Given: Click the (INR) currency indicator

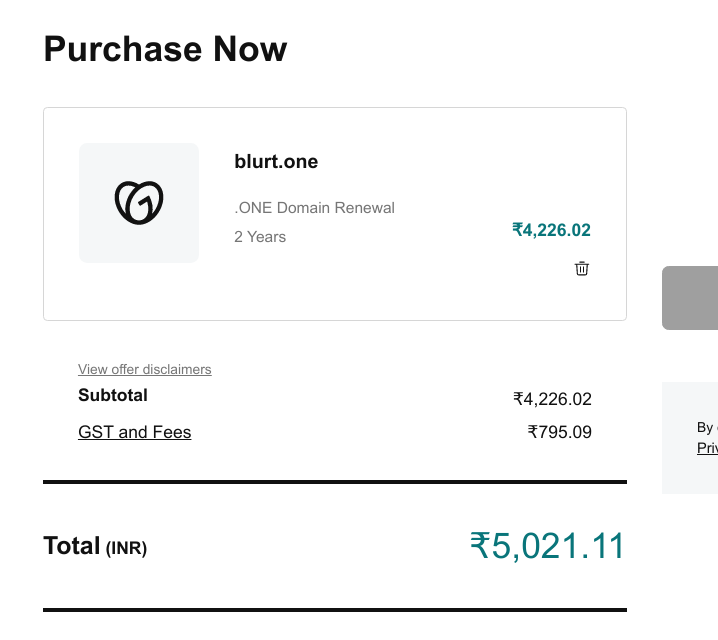Looking at the screenshot, I should (x=126, y=548).
